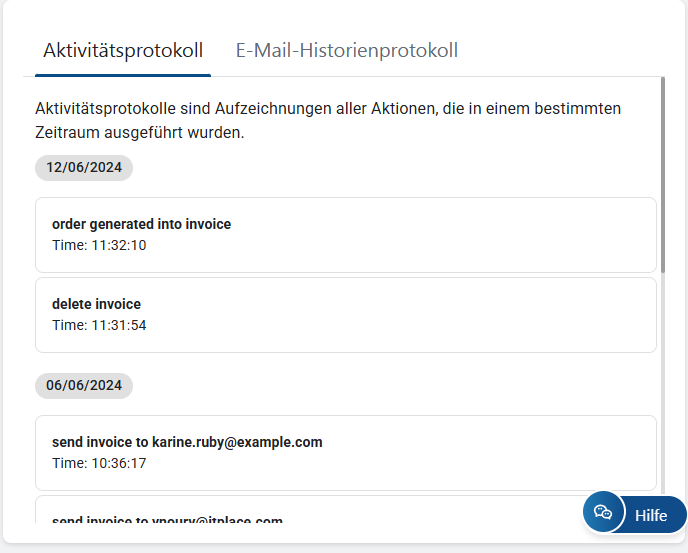Image resolution: width=688 pixels, height=553 pixels.
Task: Select the 06/06/2024 date chip
Action: 84,385
